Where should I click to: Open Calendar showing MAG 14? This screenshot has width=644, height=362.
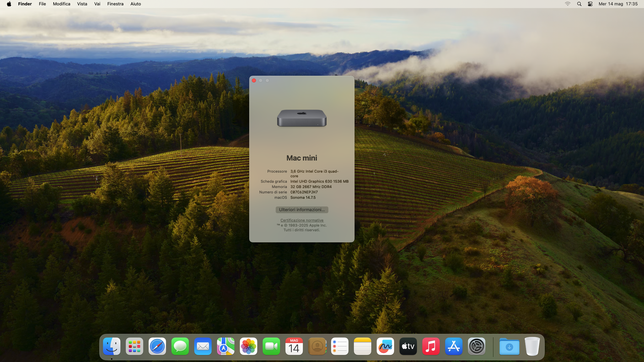coord(294,346)
